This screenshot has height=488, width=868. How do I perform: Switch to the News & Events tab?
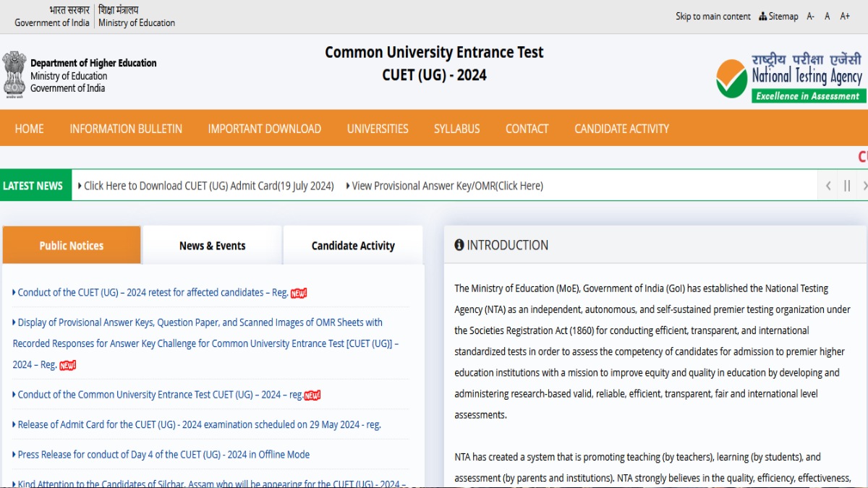tap(212, 246)
